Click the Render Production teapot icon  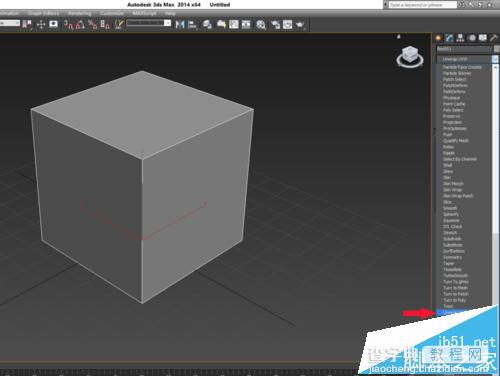pyautogui.click(x=300, y=24)
